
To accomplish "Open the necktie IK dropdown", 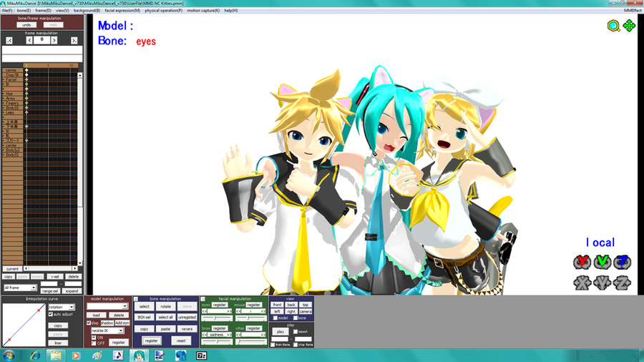I will tap(107, 331).
